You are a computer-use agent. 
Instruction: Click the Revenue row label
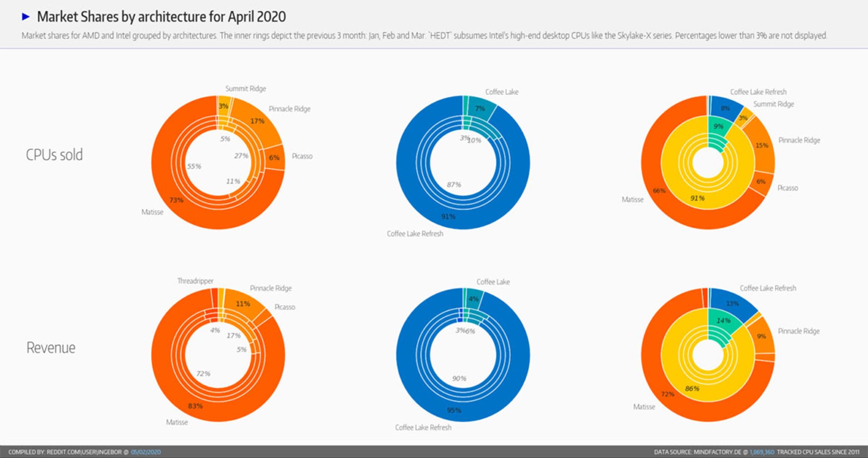51,348
